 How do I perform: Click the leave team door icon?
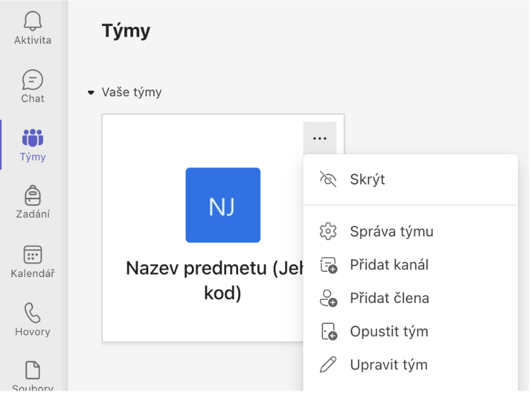(329, 332)
